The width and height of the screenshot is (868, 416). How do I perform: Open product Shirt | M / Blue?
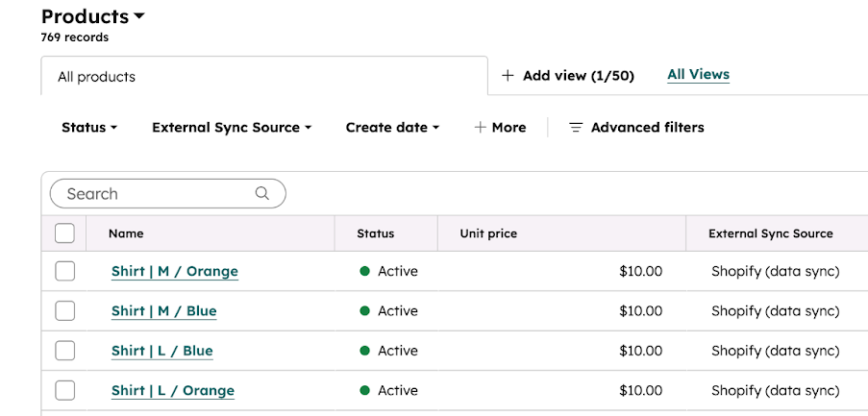click(163, 311)
